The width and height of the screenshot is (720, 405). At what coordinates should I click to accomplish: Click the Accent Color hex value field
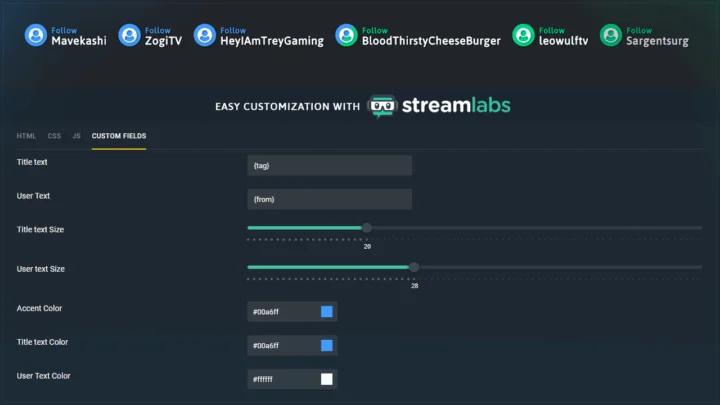pos(281,312)
